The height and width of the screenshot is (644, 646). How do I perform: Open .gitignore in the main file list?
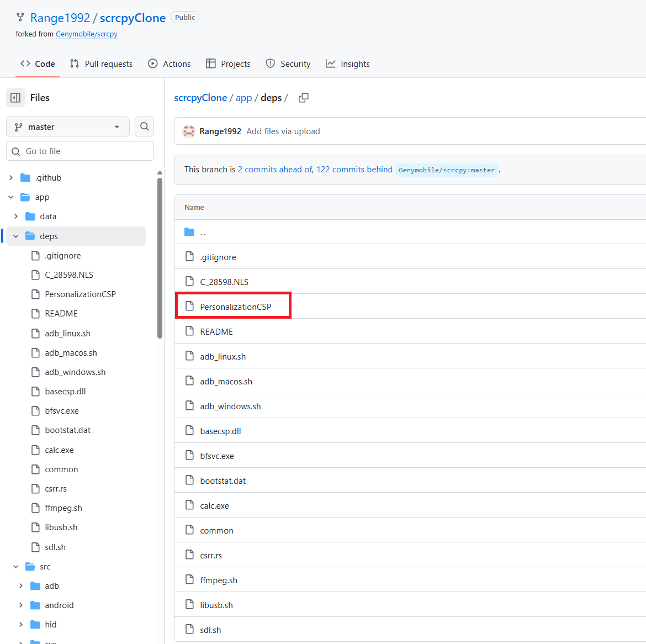218,257
